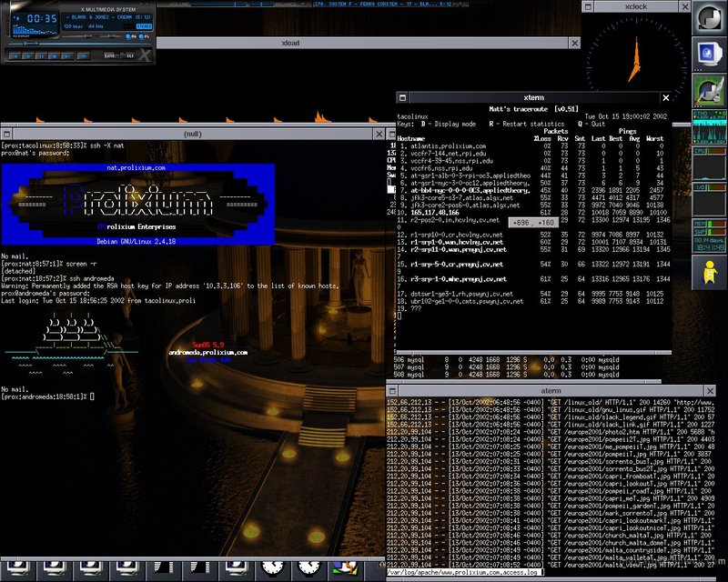Click the Window Maker clip icon at top right

coord(706,16)
